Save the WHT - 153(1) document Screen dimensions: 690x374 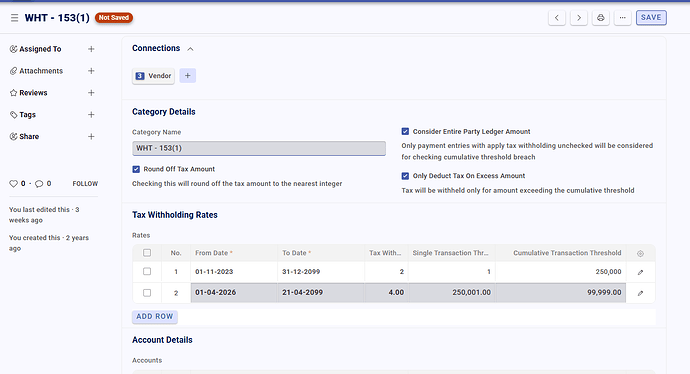click(651, 18)
